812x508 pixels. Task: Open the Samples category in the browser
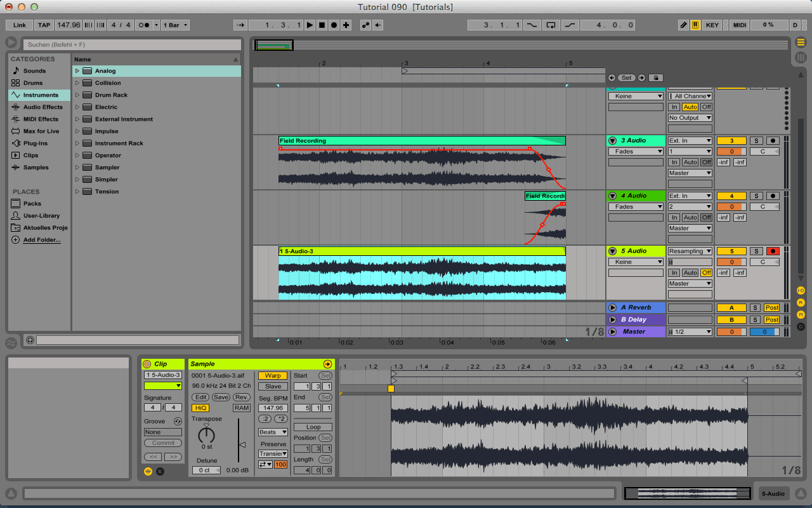(x=36, y=168)
